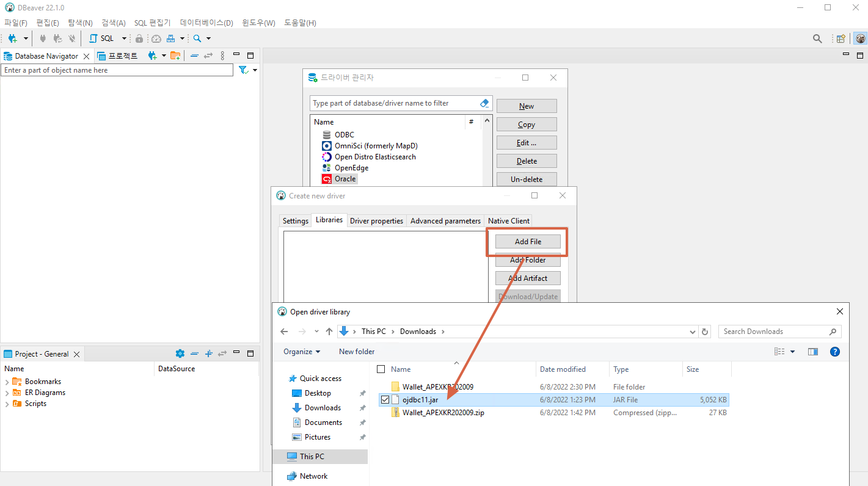
Task: Expand the Scripts tree node
Action: tap(7, 404)
